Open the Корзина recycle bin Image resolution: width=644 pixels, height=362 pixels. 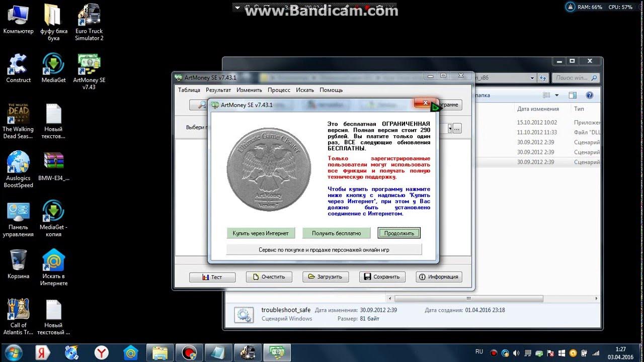pos(19,264)
